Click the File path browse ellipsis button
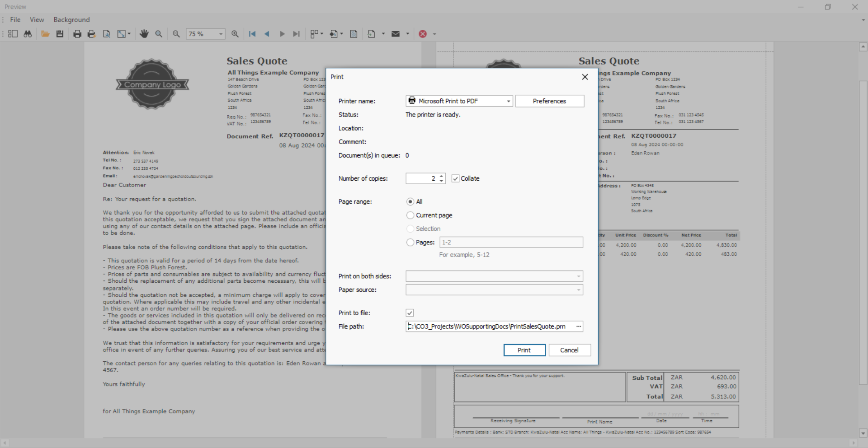 pos(578,327)
